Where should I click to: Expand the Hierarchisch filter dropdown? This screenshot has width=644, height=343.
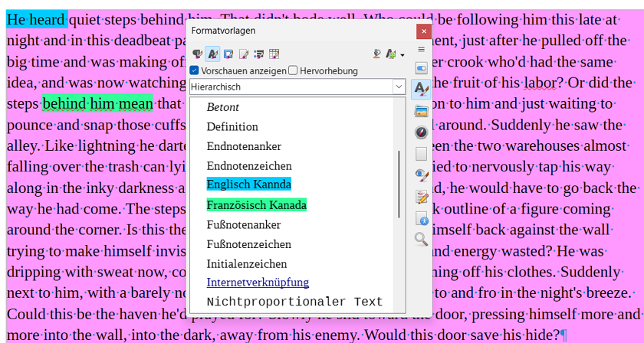(399, 87)
